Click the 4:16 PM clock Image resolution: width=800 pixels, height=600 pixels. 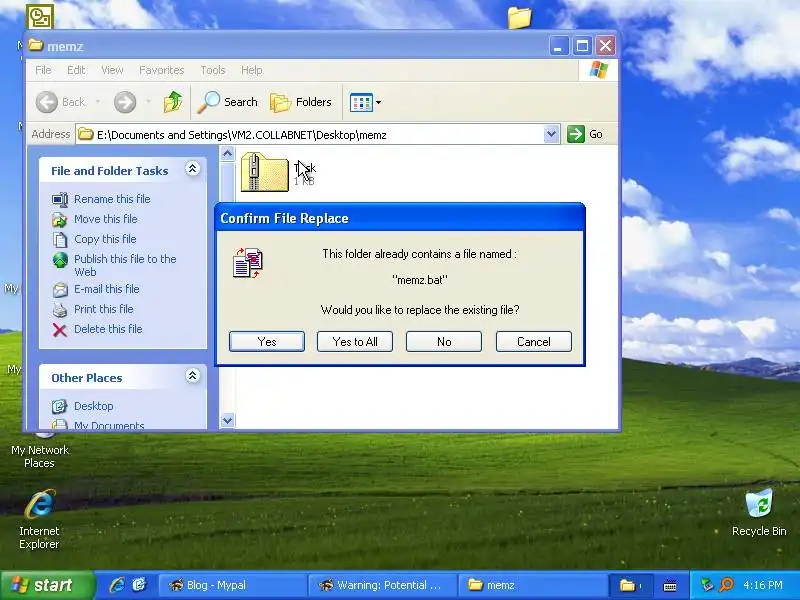coord(763,585)
